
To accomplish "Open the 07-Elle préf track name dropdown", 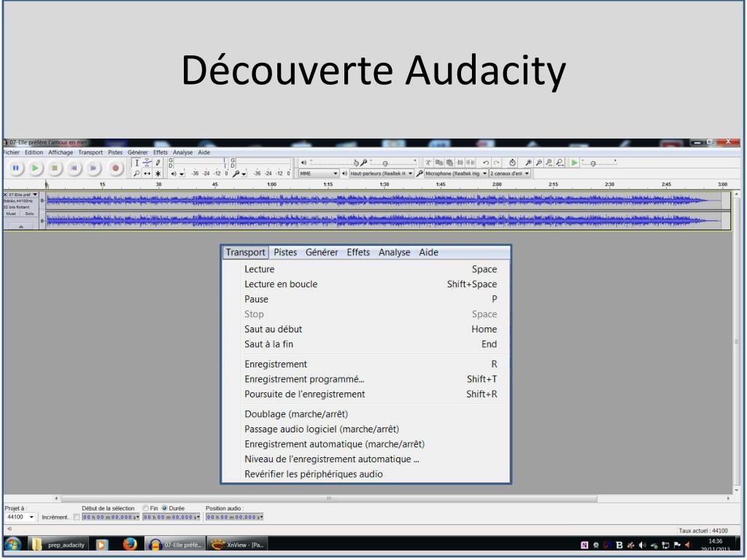I will click(23, 195).
